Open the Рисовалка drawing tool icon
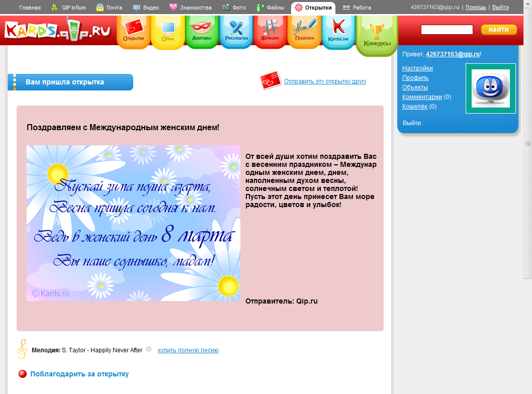532x394 pixels. [x=236, y=32]
